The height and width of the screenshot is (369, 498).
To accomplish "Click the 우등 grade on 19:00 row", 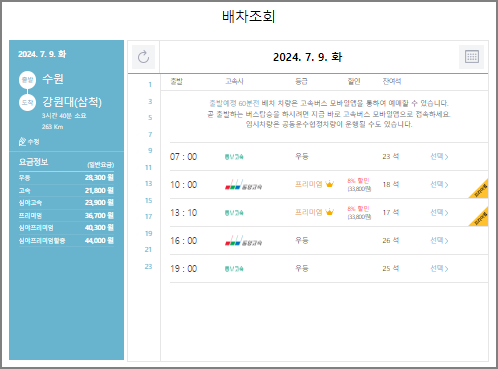I will pos(302,268).
